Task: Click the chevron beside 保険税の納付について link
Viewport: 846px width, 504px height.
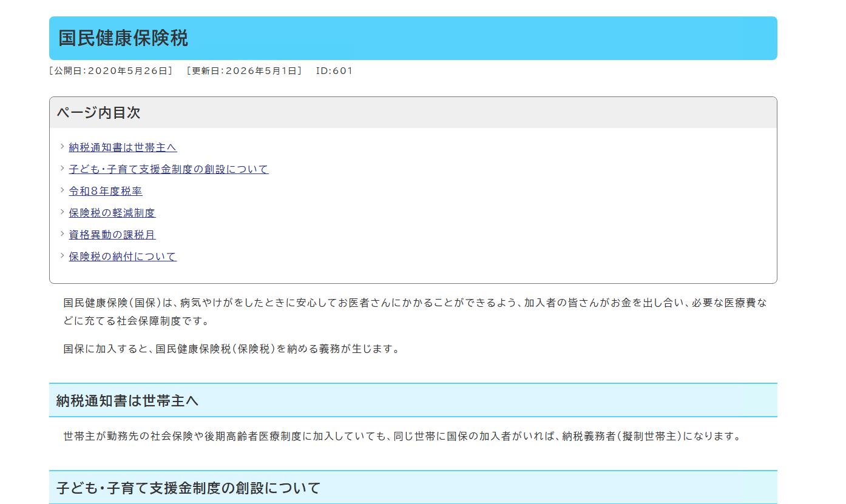Action: [x=62, y=255]
